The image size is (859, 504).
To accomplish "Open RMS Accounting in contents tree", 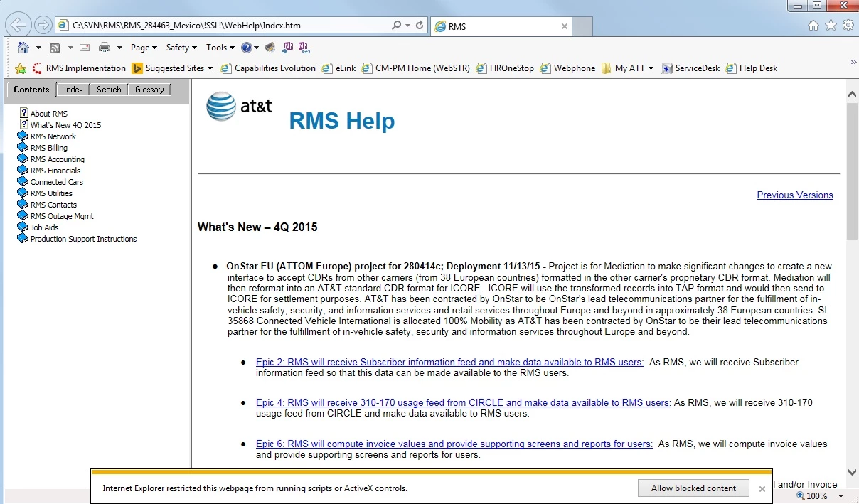I will pyautogui.click(x=57, y=159).
